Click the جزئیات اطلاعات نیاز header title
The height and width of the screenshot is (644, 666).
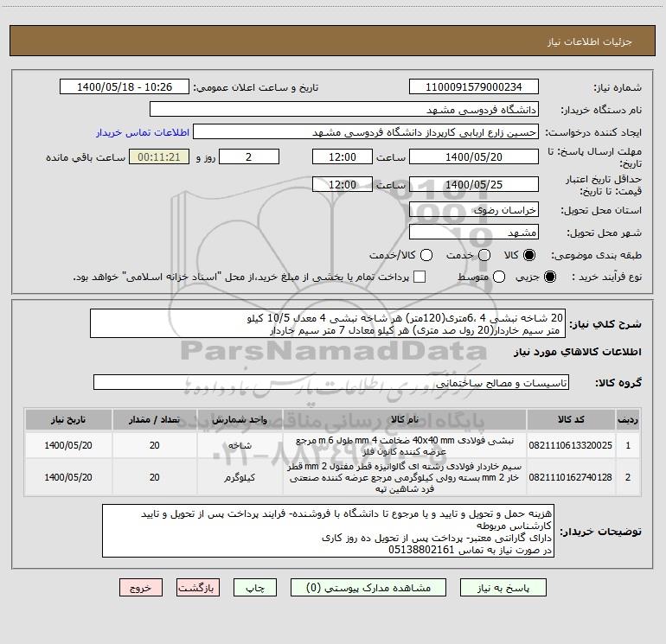(x=590, y=41)
